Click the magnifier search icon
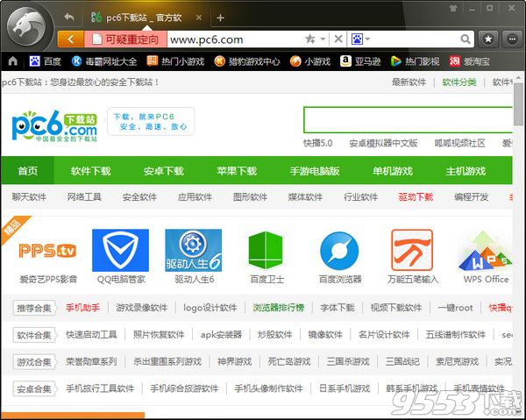526x420 pixels. (466, 39)
